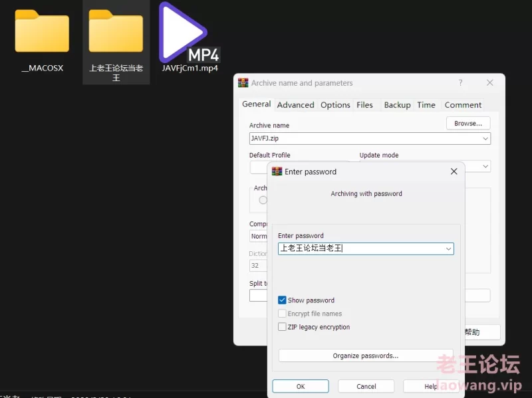
Task: Switch to the Backup tab
Action: click(x=397, y=105)
